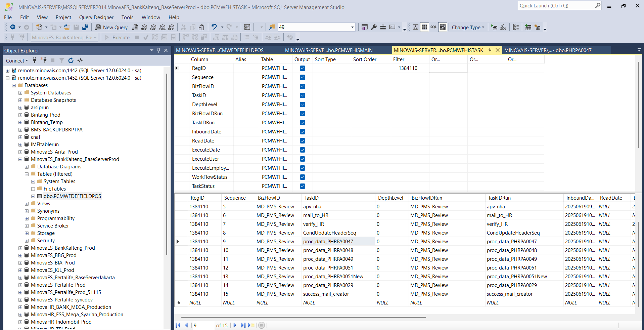Pin the Object Explorer panel

tap(158, 50)
